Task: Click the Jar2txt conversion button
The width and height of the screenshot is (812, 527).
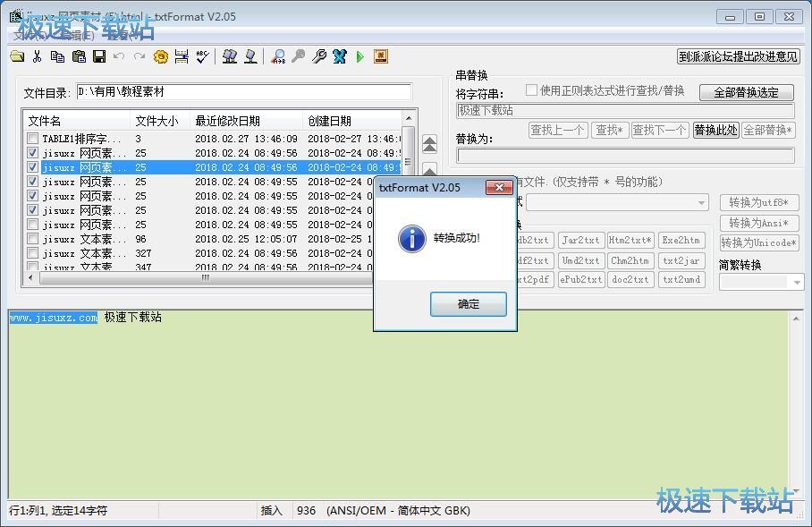Action: [581, 241]
